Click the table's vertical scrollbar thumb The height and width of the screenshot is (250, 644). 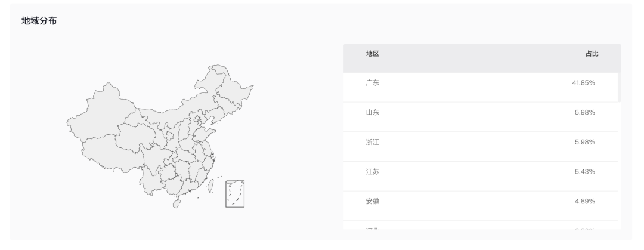(x=620, y=87)
